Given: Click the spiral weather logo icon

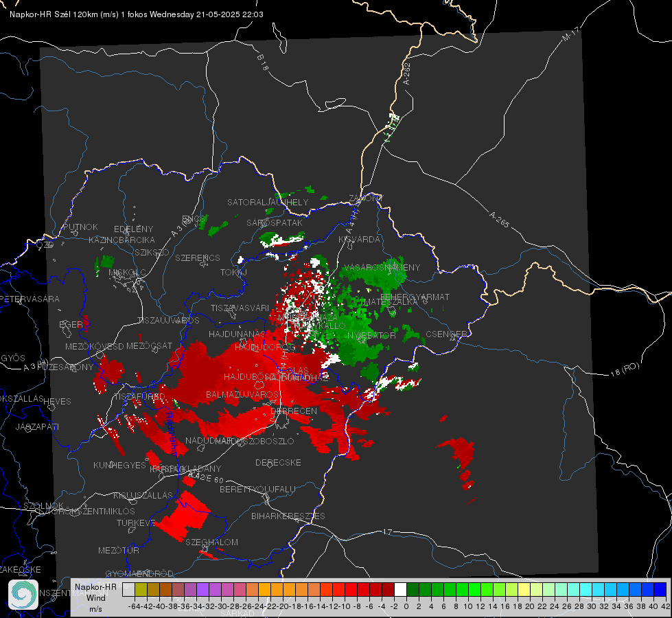Looking at the screenshot, I should click(23, 595).
